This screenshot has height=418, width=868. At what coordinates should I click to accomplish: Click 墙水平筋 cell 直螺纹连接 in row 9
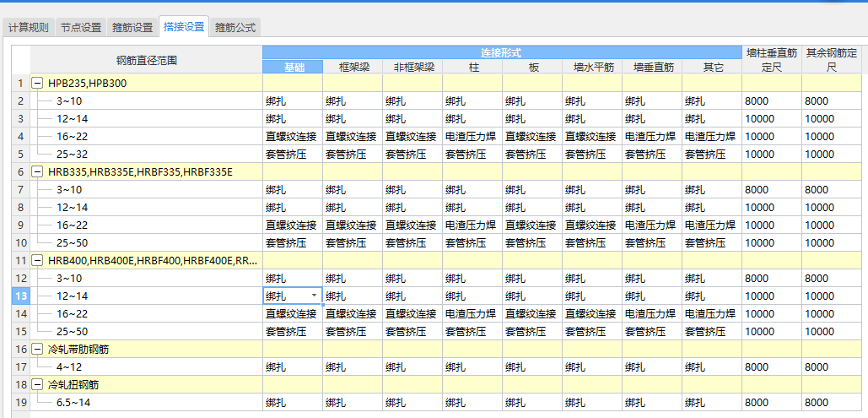tap(592, 225)
